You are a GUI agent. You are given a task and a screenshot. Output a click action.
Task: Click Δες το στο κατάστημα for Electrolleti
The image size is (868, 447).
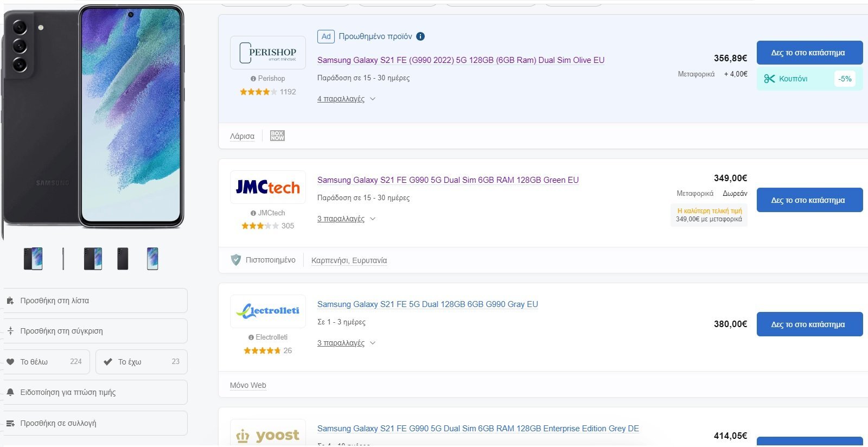[x=809, y=324]
